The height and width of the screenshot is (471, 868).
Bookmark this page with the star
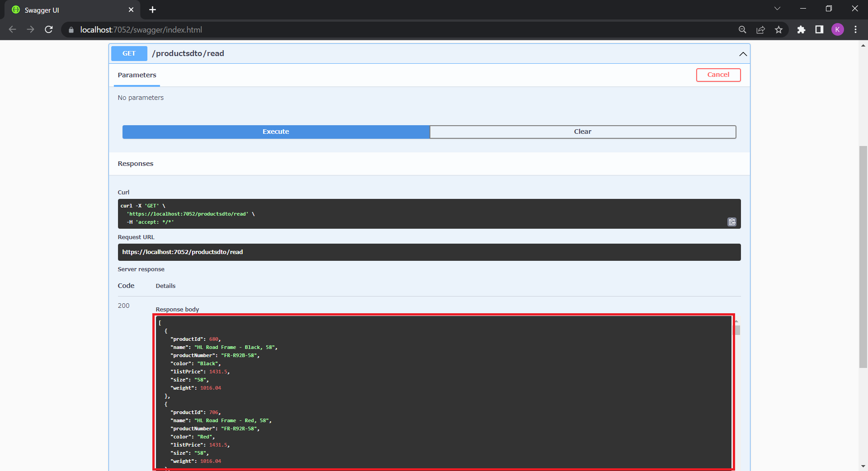[778, 30]
